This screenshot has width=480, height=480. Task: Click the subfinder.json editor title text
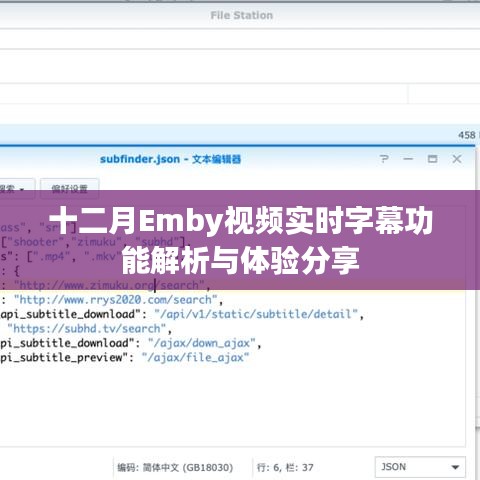point(170,159)
